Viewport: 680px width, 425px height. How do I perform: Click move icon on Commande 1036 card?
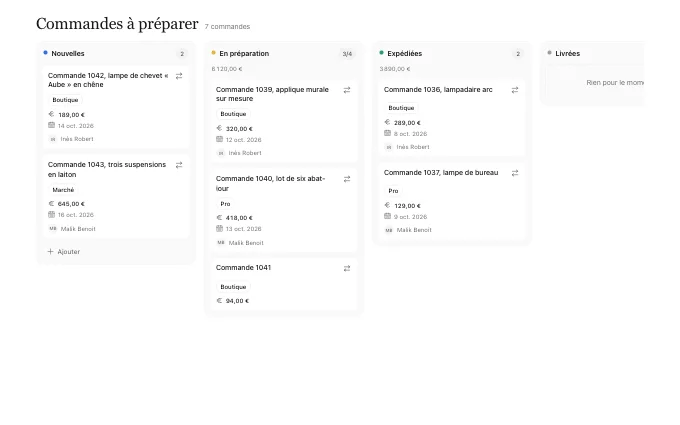pos(514,90)
